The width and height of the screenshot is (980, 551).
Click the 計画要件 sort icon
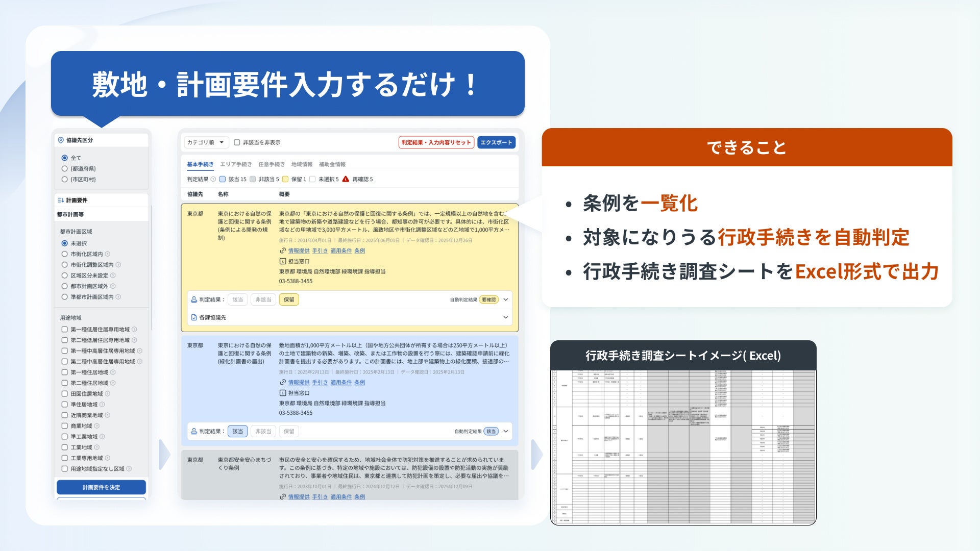pyautogui.click(x=61, y=201)
